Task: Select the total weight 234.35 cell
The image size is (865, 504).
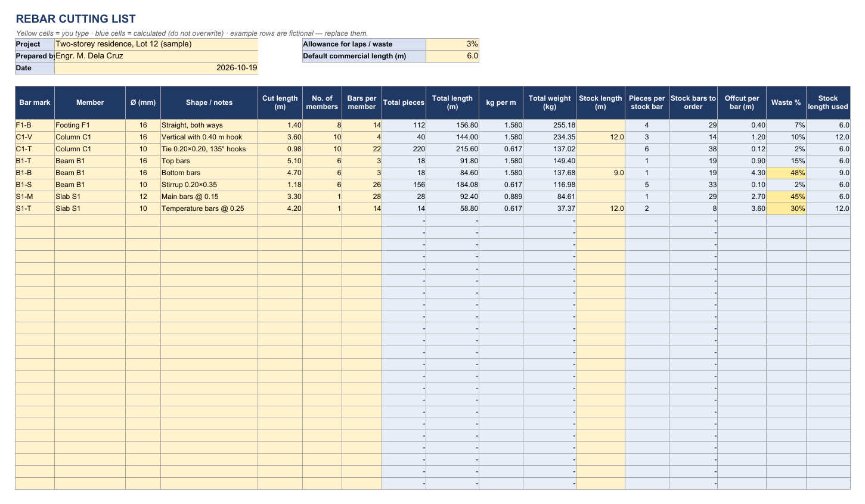Action: pyautogui.click(x=550, y=137)
